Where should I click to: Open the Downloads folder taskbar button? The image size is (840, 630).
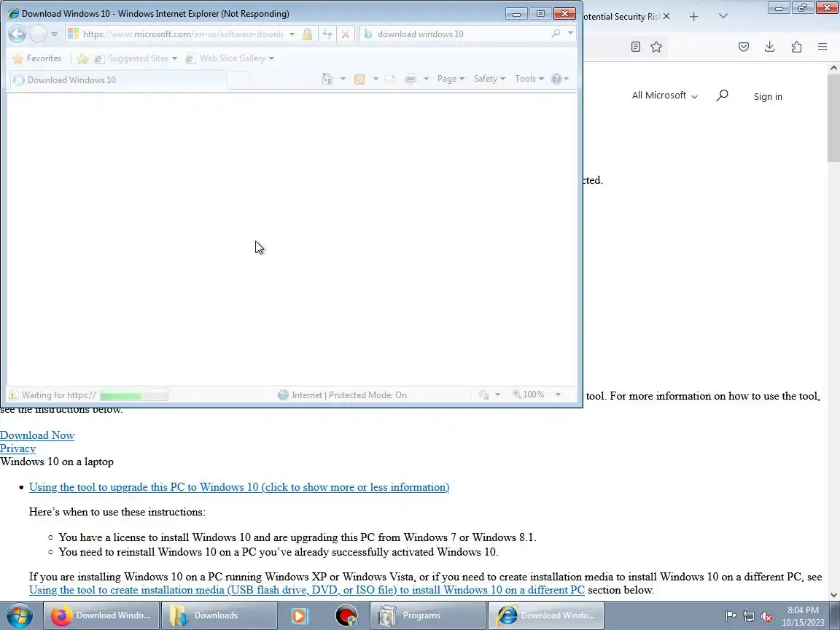(219, 615)
